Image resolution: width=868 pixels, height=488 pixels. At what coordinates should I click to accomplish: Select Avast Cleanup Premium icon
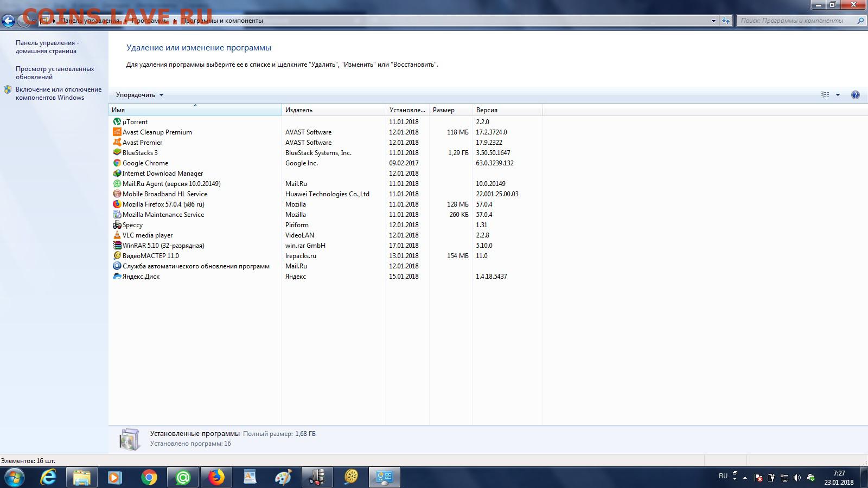tap(117, 132)
